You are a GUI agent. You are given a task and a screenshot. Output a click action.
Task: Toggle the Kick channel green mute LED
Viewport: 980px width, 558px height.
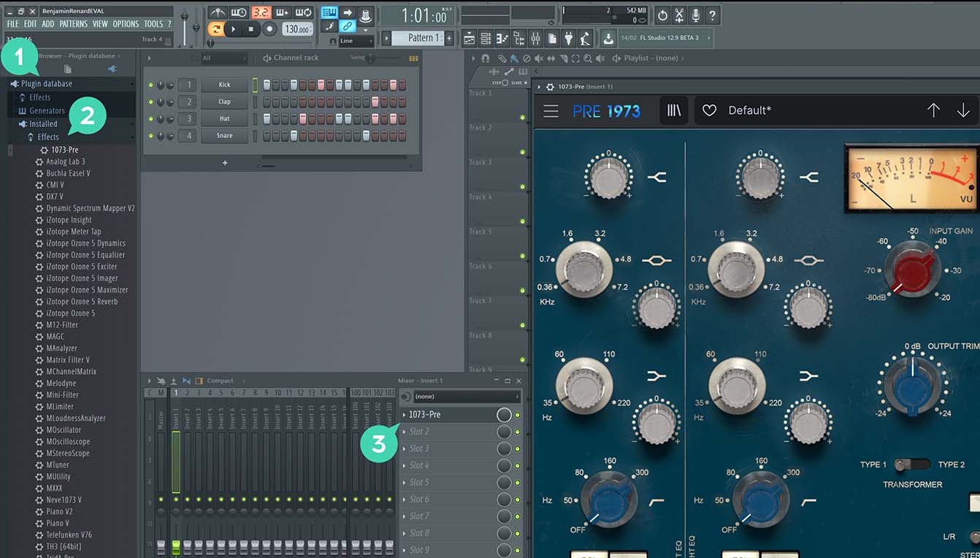click(x=151, y=85)
